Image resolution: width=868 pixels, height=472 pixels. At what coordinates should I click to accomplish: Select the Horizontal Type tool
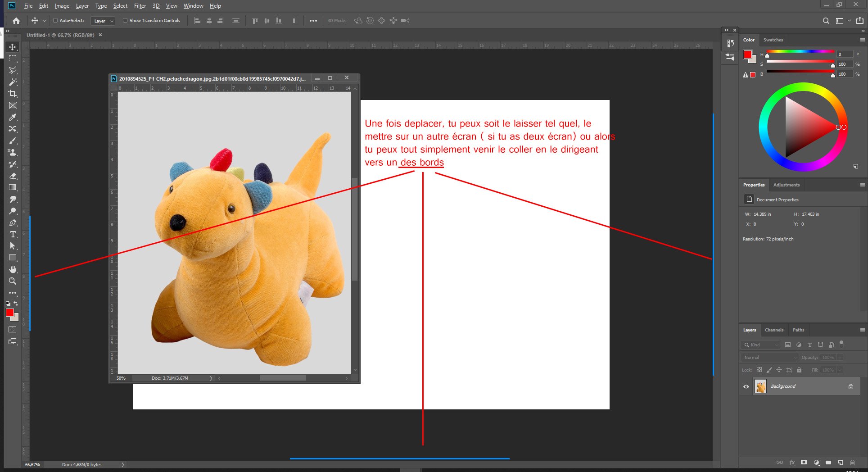[x=13, y=234]
